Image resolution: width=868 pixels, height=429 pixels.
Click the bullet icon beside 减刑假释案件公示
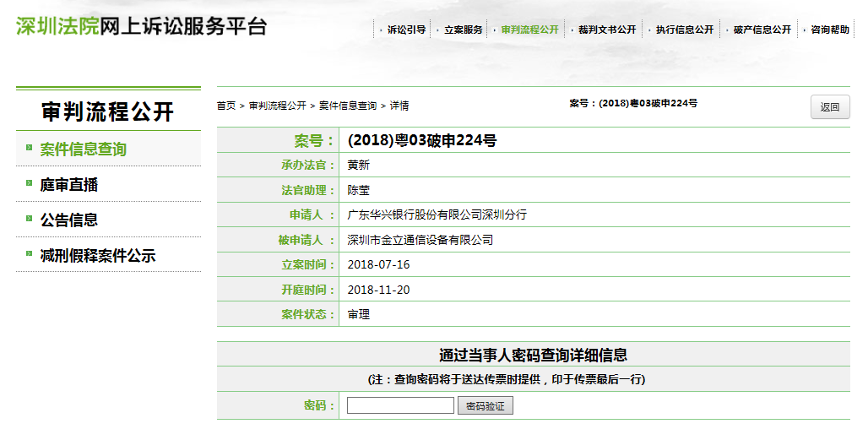[x=29, y=254]
